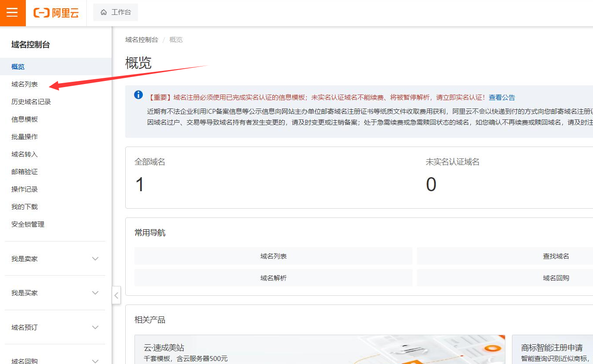Viewport: 593px width, 364px height.
Task: Expand the 域名预订 section chevron
Action: (95, 327)
